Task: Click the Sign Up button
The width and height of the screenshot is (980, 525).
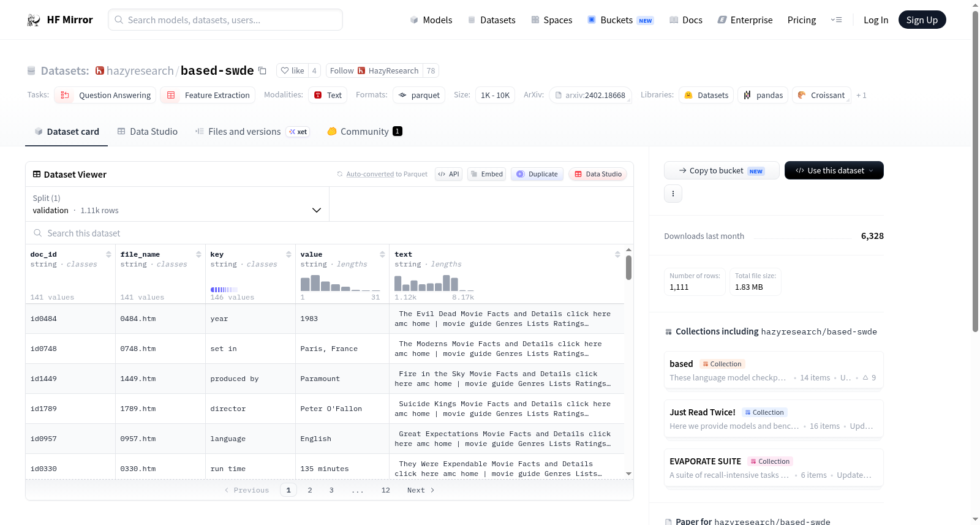Action: pyautogui.click(x=922, y=20)
